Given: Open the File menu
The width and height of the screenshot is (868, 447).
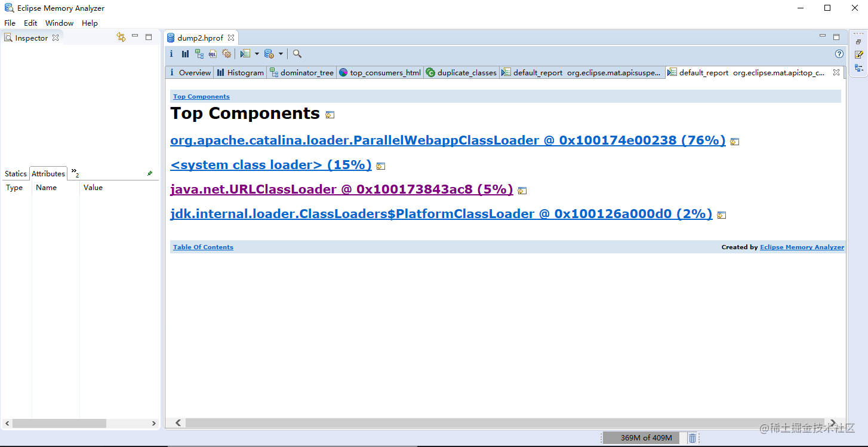Looking at the screenshot, I should point(10,23).
